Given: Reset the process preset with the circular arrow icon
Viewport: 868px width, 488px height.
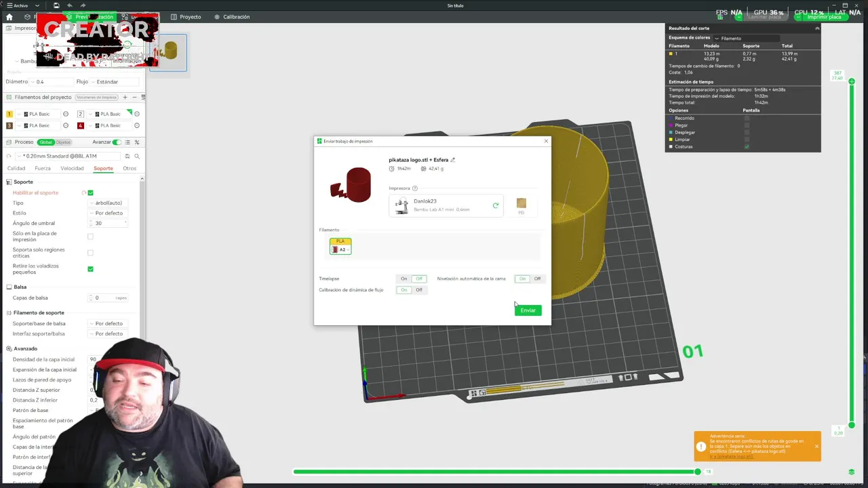Looking at the screenshot, I should tap(9, 156).
